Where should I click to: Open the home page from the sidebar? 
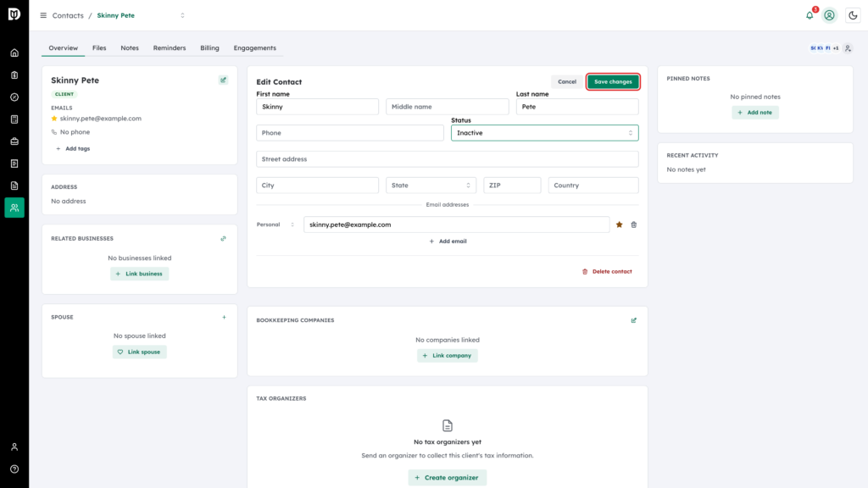pyautogui.click(x=14, y=53)
